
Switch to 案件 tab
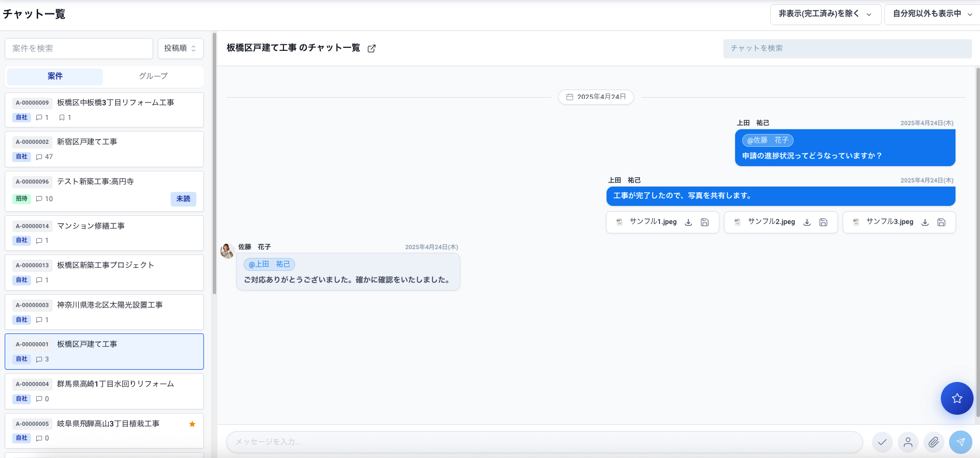coord(55,77)
